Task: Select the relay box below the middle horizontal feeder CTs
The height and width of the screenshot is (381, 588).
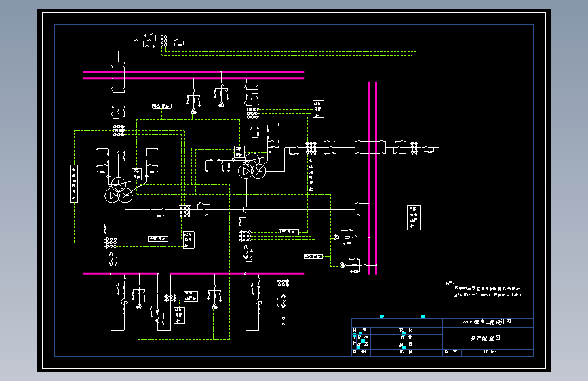Action: coord(189,240)
